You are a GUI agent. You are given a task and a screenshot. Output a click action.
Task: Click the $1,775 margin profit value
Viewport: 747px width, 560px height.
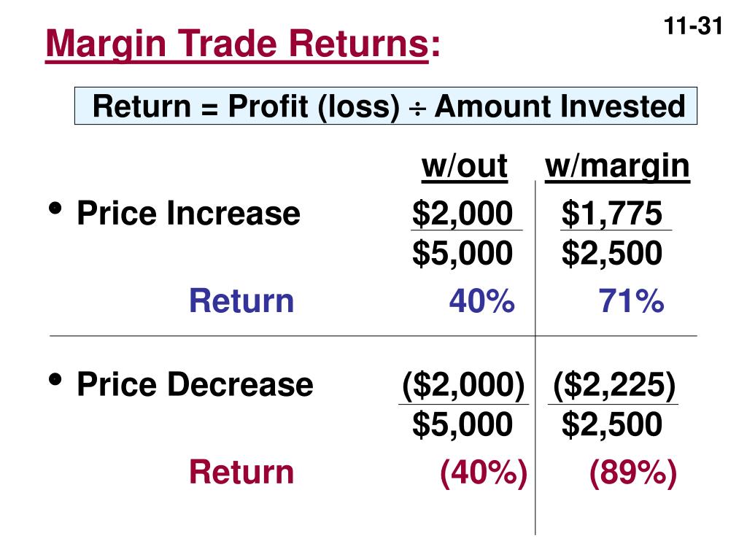[x=612, y=213]
